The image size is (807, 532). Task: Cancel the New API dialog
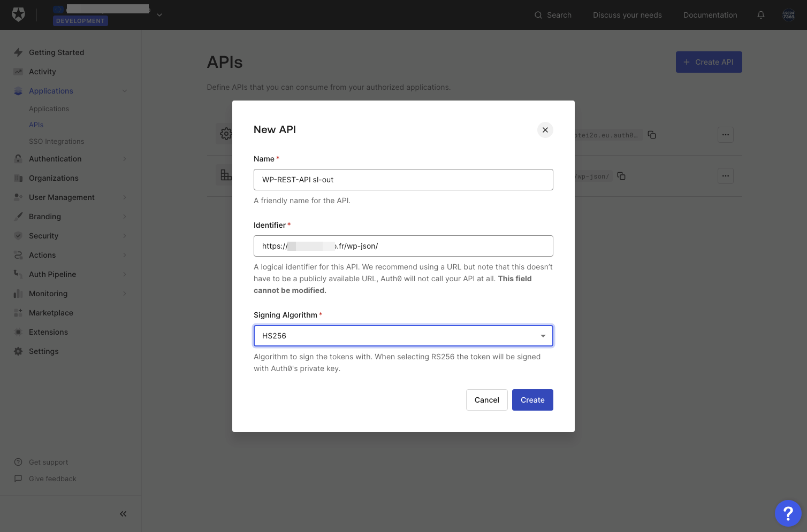click(487, 400)
